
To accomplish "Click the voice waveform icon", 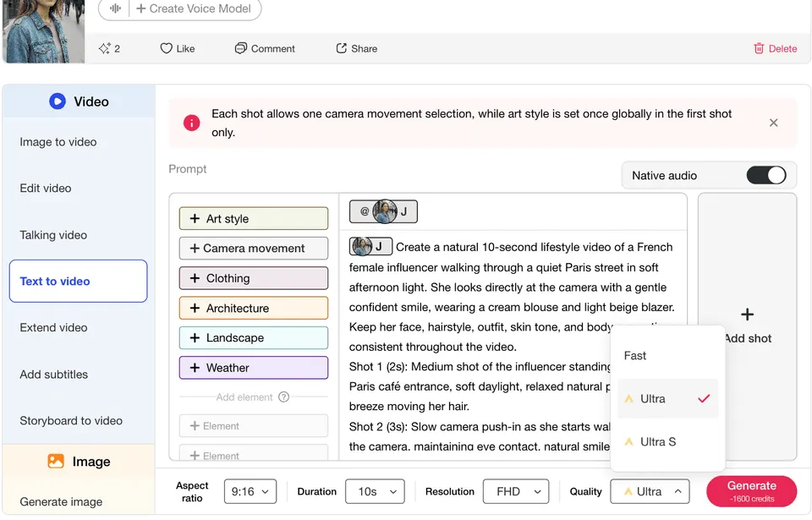I will click(115, 8).
